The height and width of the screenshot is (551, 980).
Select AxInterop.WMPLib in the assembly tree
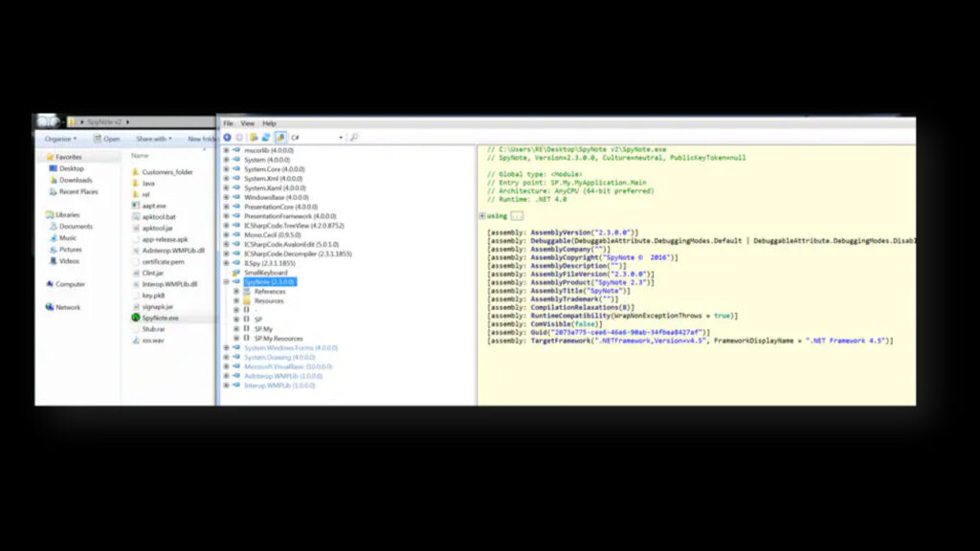[283, 376]
